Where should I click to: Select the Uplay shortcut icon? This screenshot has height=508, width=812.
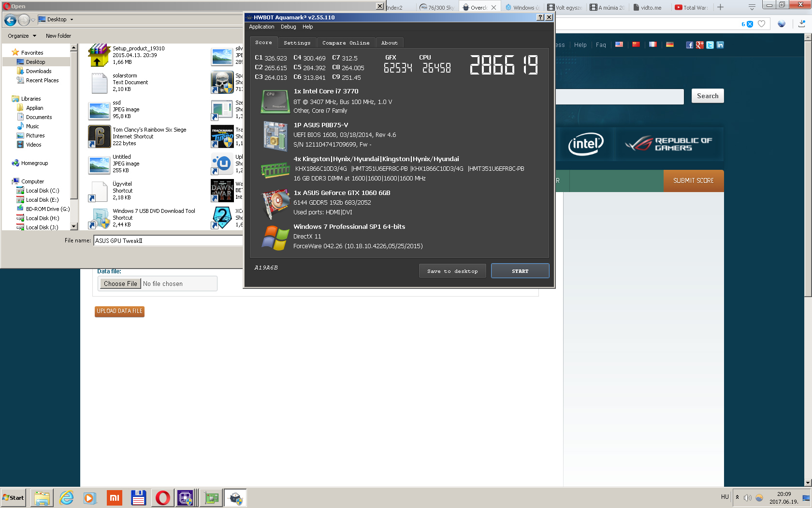point(222,164)
